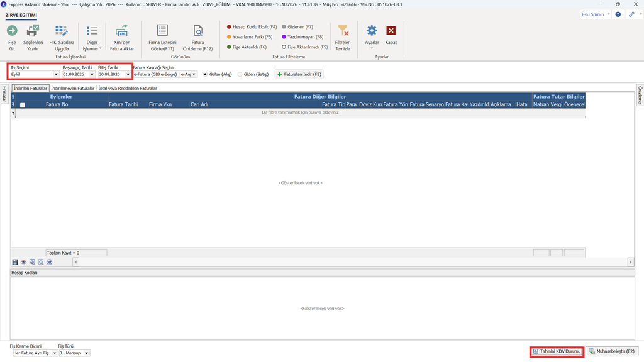This screenshot has width=644, height=362.
Task: Open the Eski Sürüm menu
Action: [x=596, y=14]
